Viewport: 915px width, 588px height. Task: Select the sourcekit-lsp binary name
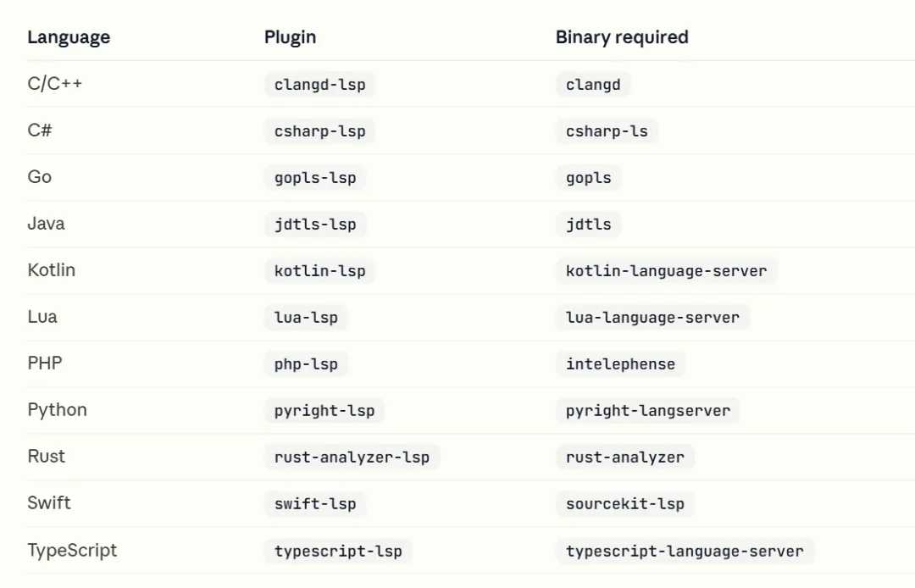pyautogui.click(x=625, y=504)
